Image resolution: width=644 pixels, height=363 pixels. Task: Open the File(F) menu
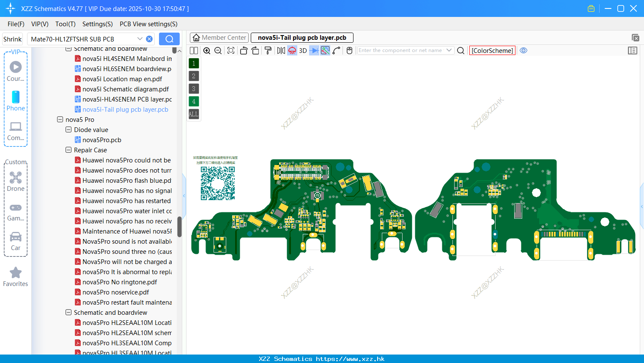pyautogui.click(x=16, y=24)
